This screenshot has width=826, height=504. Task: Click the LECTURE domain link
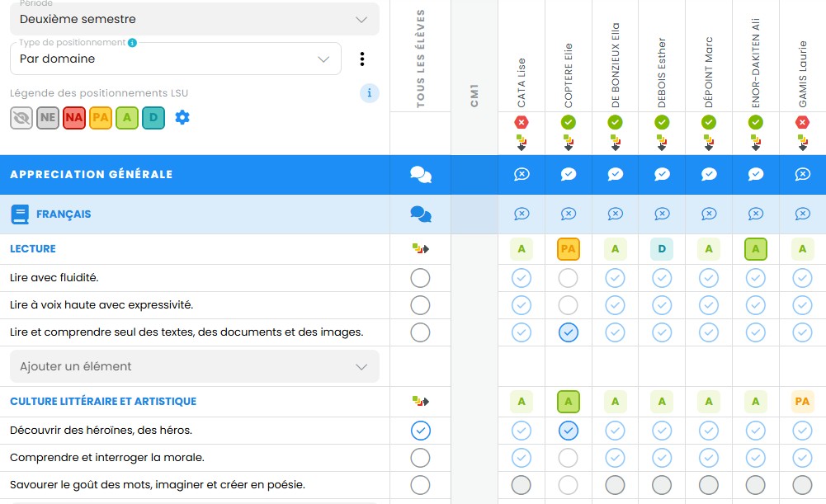(x=33, y=248)
